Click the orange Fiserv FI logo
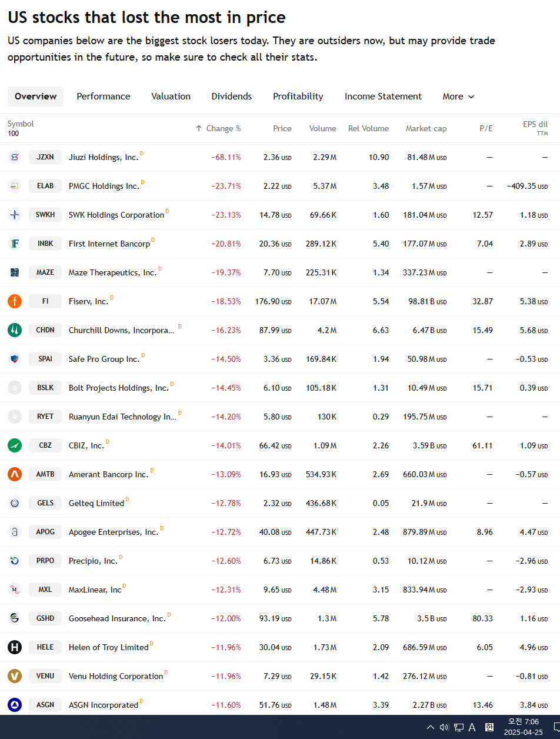The width and height of the screenshot is (560, 739). point(15,301)
